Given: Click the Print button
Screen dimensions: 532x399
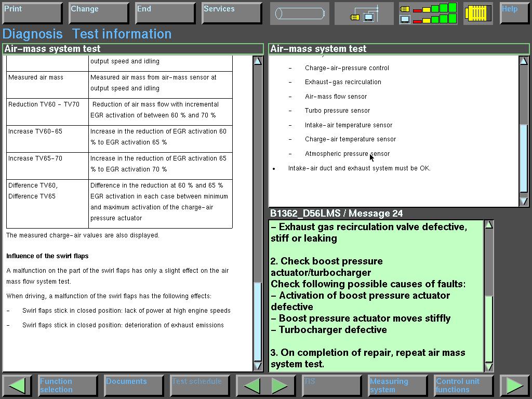Looking at the screenshot, I should [x=33, y=13].
